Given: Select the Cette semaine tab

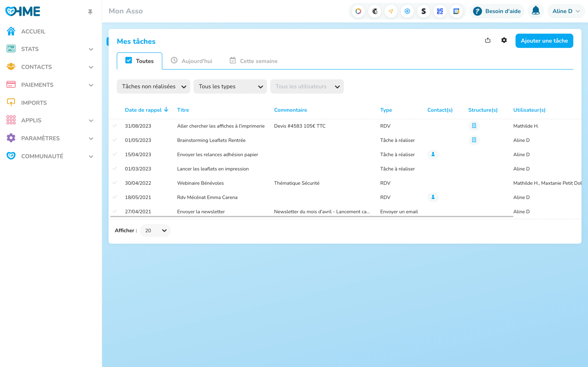Looking at the screenshot, I should click(x=254, y=61).
